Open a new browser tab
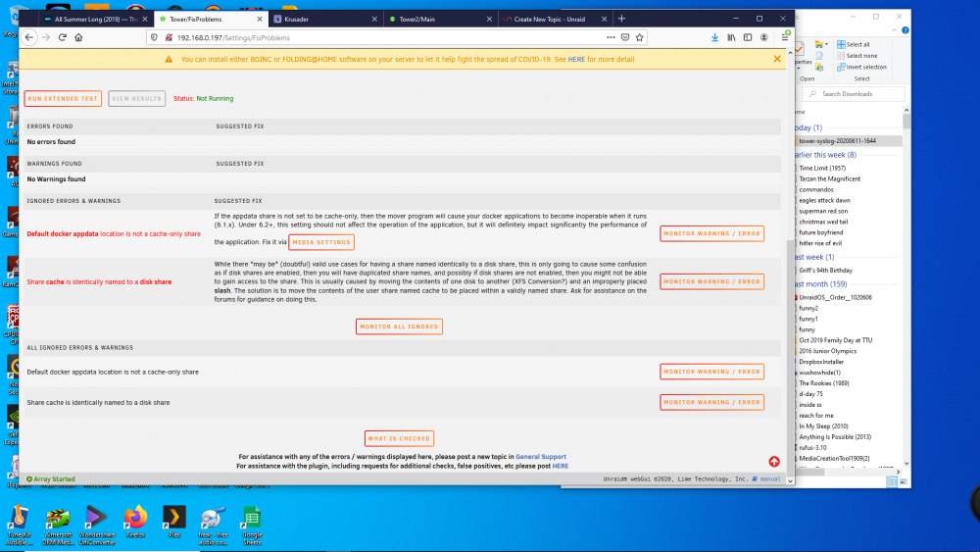 (621, 19)
